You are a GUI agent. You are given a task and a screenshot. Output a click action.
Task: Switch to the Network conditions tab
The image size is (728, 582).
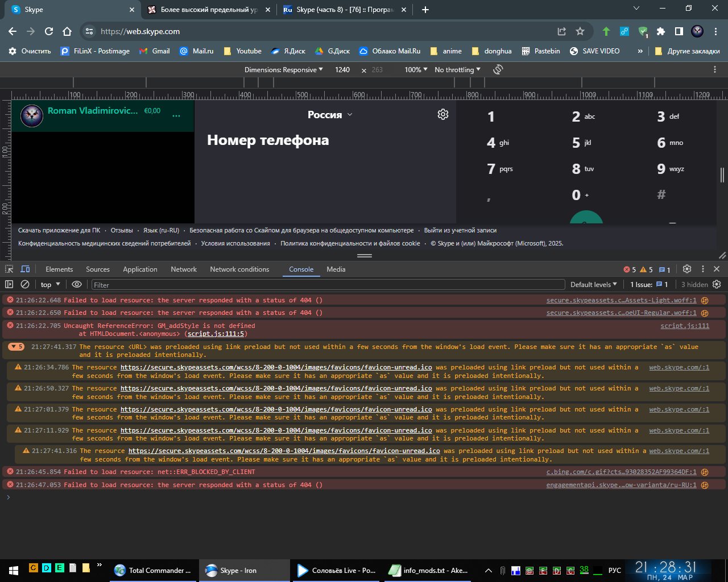click(x=239, y=269)
